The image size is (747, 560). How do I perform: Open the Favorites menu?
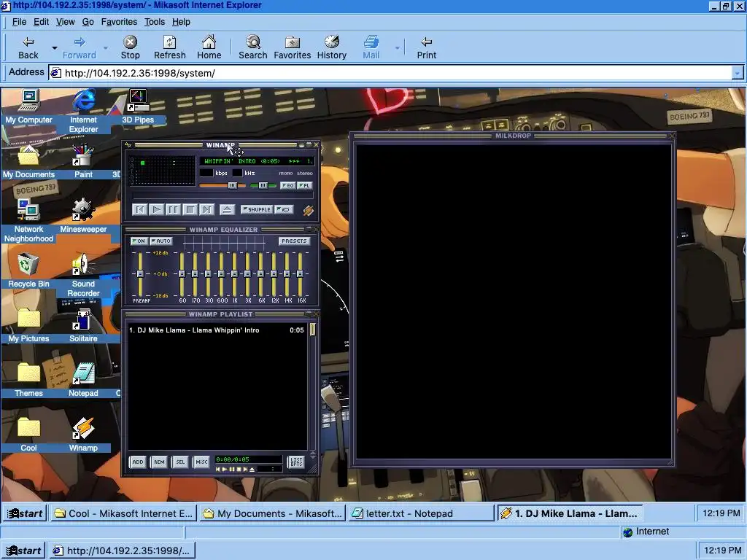click(x=119, y=22)
